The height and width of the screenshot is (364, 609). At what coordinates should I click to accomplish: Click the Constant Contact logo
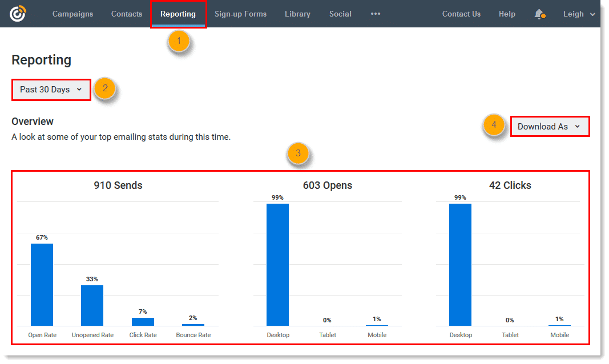[x=18, y=13]
